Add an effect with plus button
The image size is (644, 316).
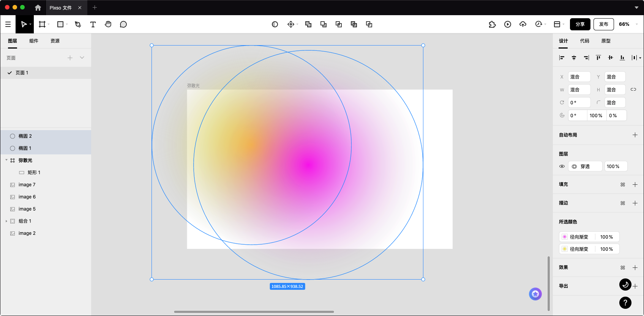[635, 267]
